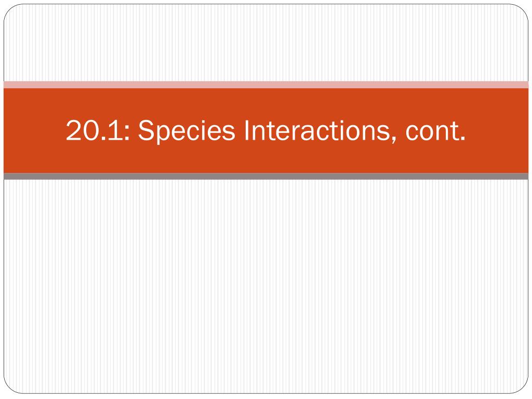Click the word 'cont.' ending the title
This screenshot has height=399, width=532.
[x=436, y=131]
